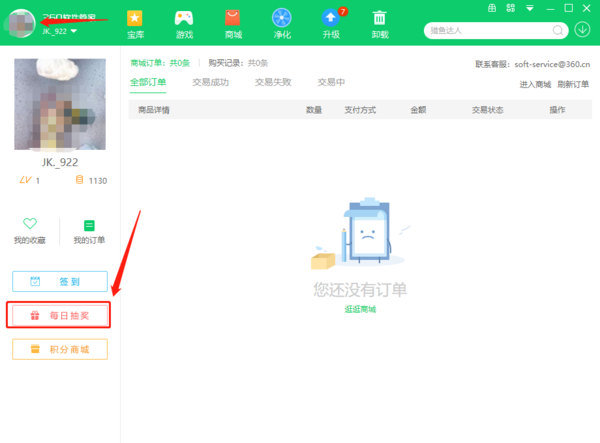Viewport: 600px width, 443px height.
Task: Click the 进入商城 link
Action: [x=535, y=85]
